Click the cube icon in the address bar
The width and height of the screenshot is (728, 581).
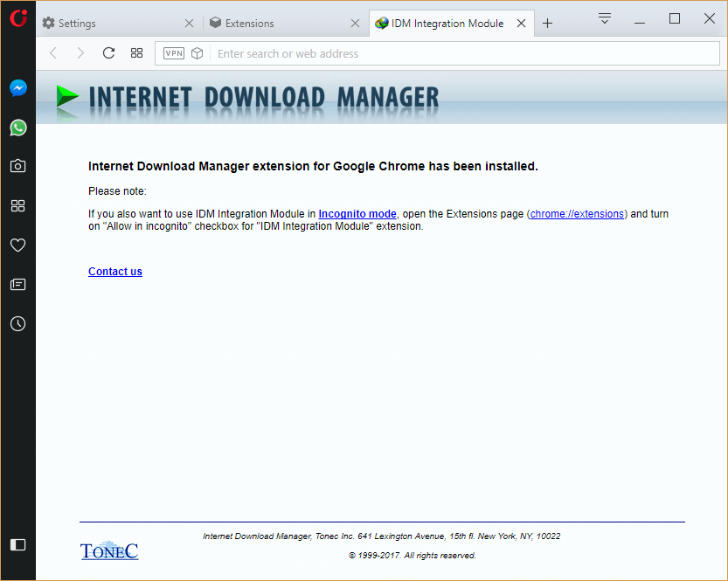[198, 53]
